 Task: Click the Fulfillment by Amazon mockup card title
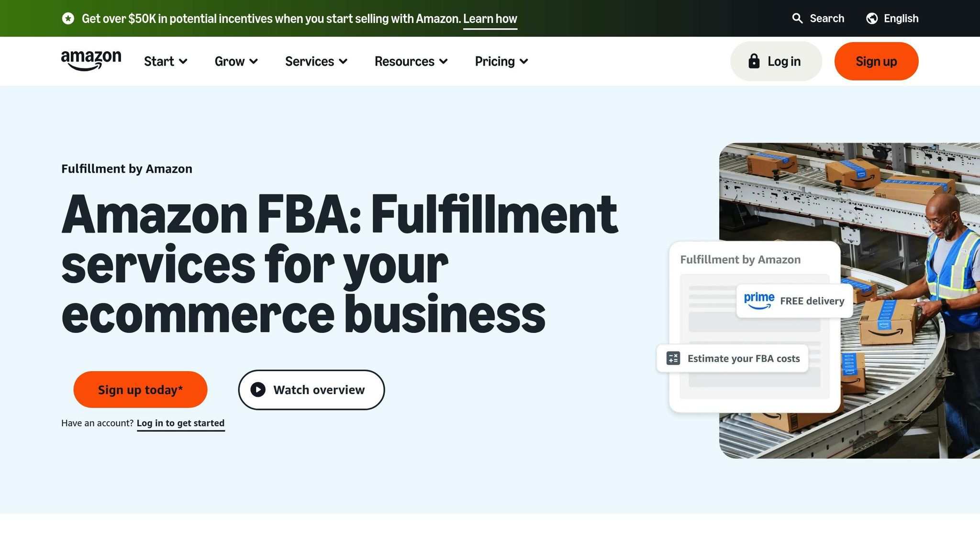click(x=740, y=260)
